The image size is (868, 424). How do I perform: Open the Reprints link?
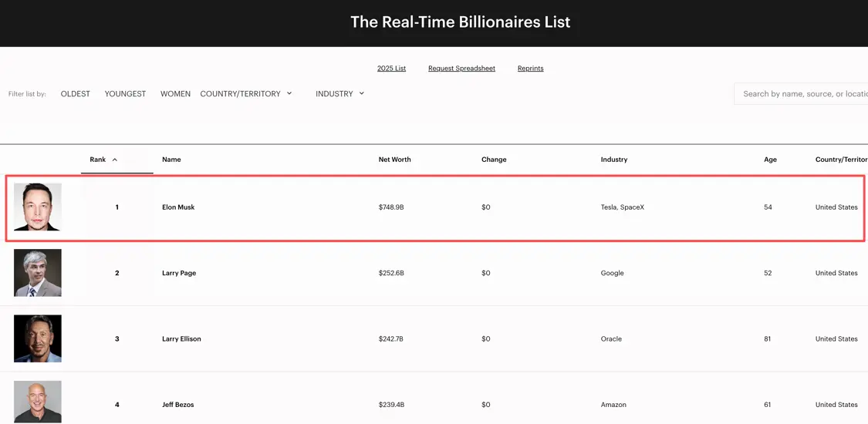[x=530, y=69]
